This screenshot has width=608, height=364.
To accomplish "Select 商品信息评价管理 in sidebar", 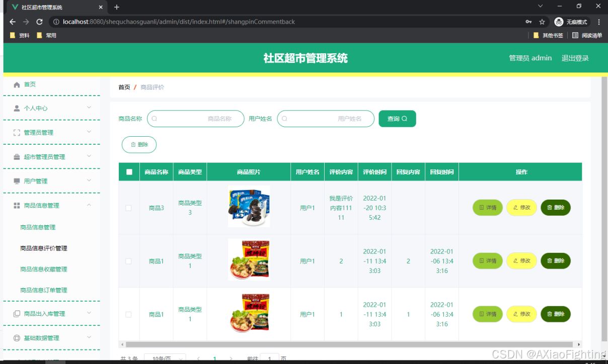I will click(x=44, y=248).
